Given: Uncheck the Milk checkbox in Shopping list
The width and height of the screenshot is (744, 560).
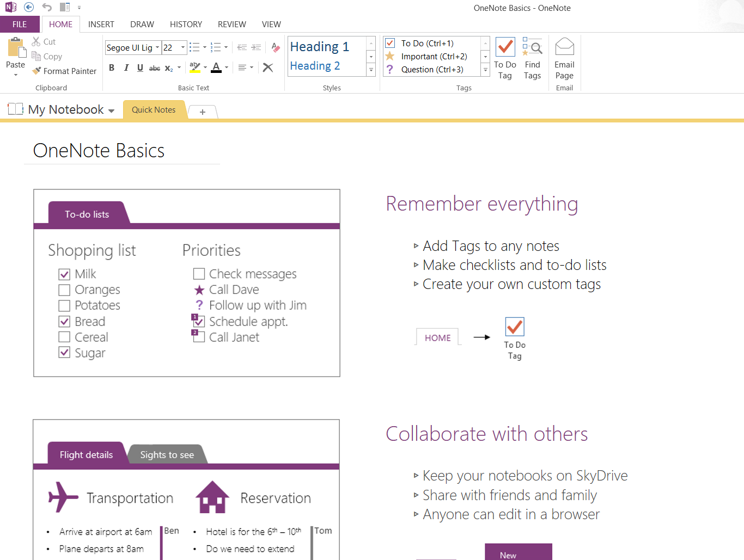Looking at the screenshot, I should [64, 274].
